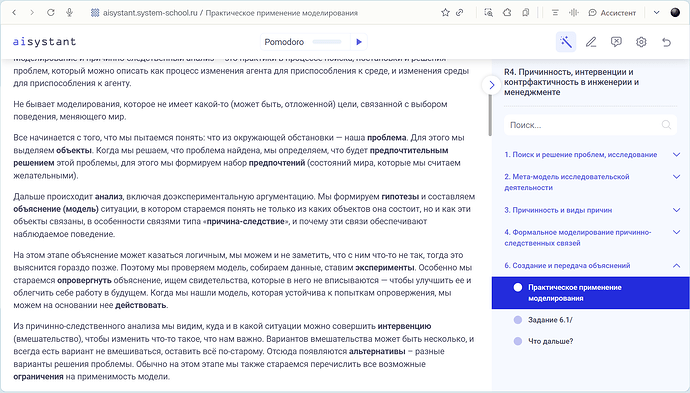Open the browser downloads chevron
The width and height of the screenshot is (690, 393).
point(656,13)
